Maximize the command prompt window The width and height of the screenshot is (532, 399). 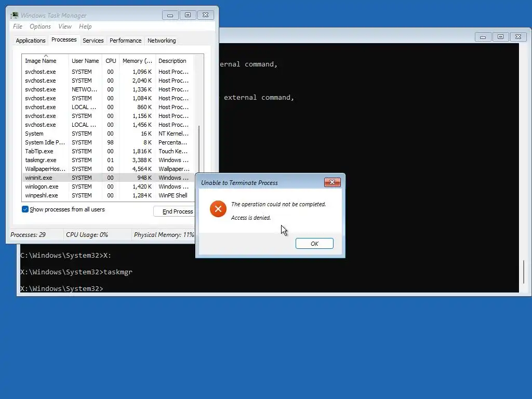tap(500, 37)
